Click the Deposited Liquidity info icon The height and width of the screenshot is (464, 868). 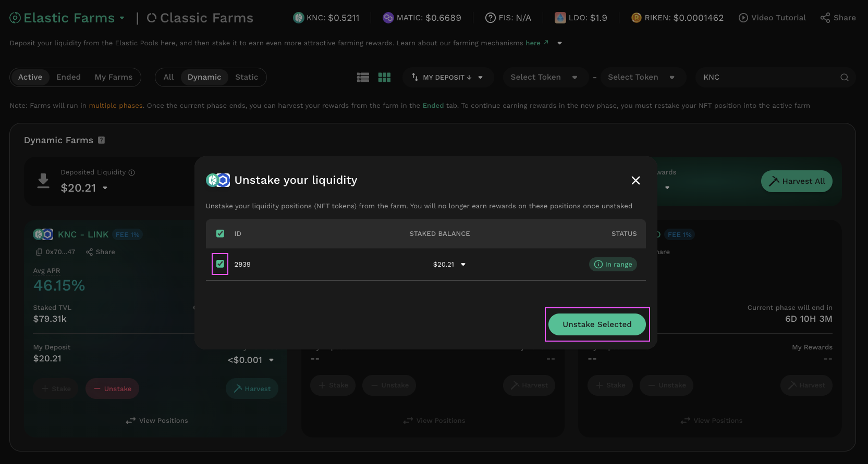132,172
